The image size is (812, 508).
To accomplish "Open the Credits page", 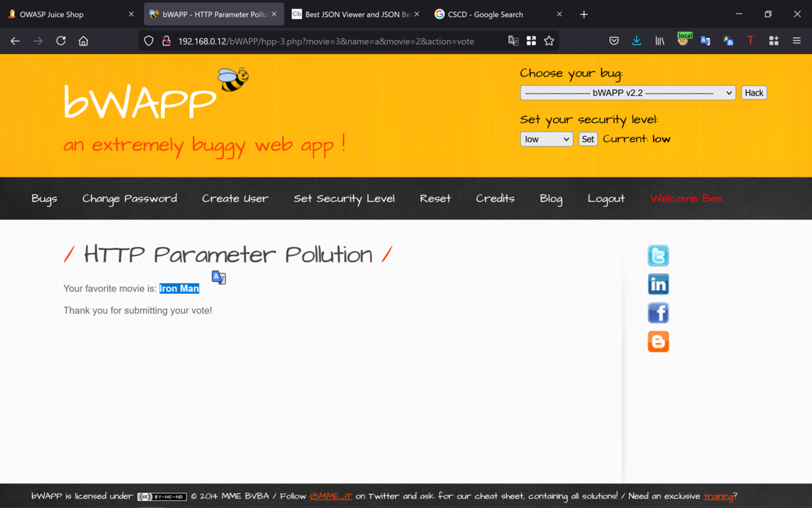I will pyautogui.click(x=495, y=198).
